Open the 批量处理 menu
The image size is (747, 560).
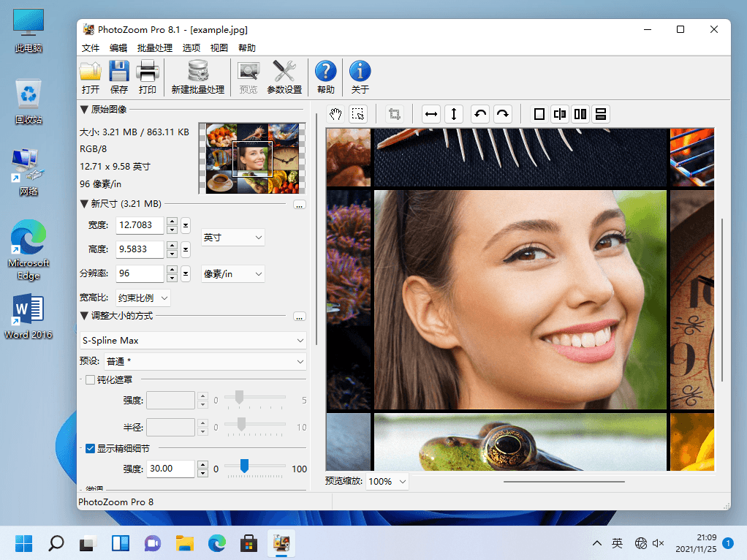click(x=155, y=48)
